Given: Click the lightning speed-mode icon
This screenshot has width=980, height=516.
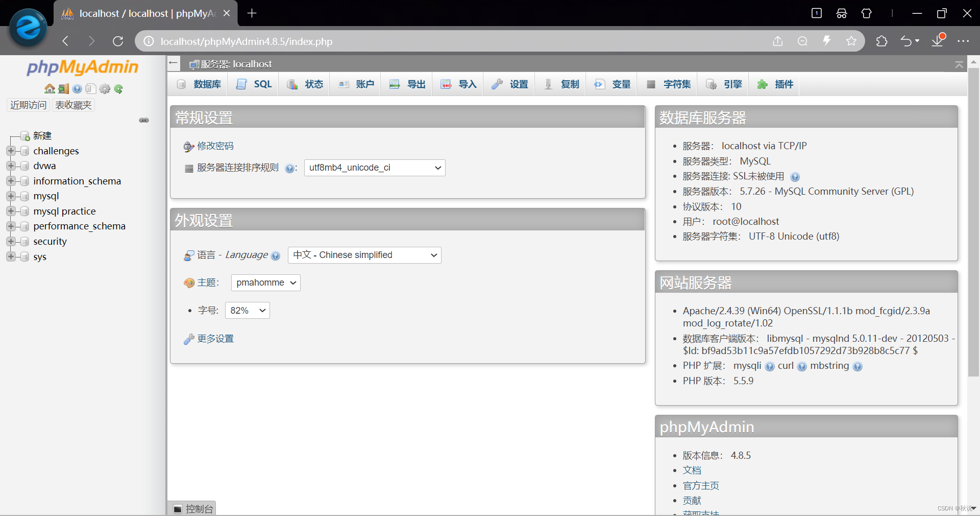Looking at the screenshot, I should [x=827, y=41].
